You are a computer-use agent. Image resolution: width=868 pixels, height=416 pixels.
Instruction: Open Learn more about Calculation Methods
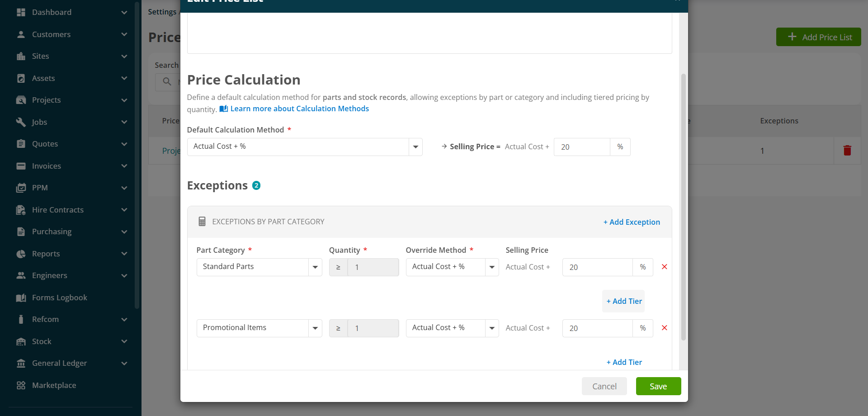(x=299, y=109)
